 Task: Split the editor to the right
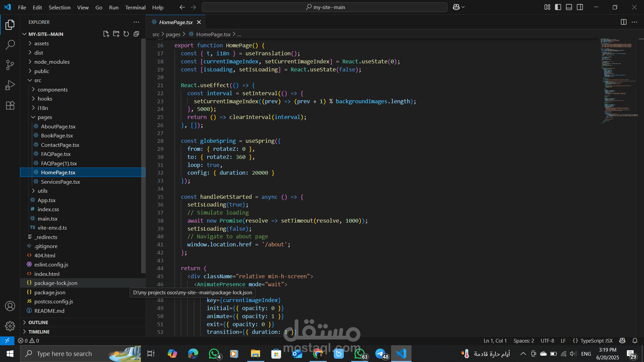click(624, 22)
